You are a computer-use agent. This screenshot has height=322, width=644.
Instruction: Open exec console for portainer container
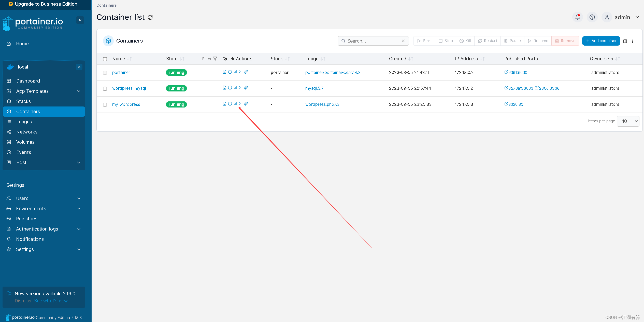point(241,72)
